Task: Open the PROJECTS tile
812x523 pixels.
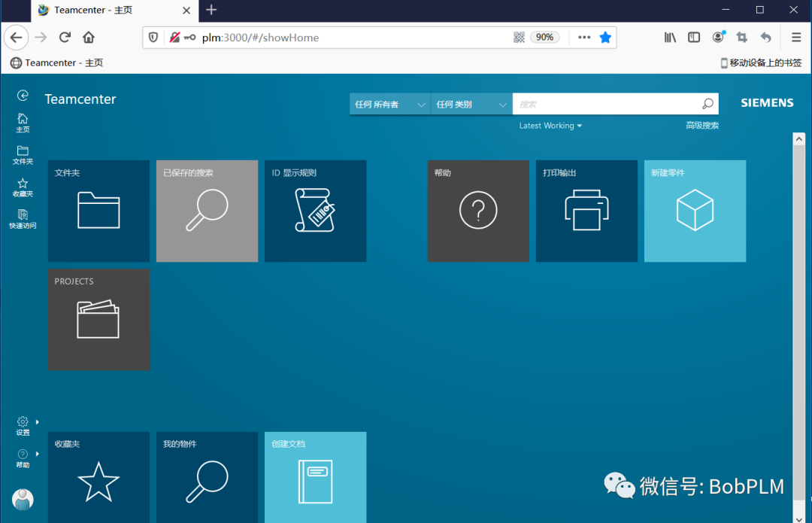Action: tap(98, 319)
